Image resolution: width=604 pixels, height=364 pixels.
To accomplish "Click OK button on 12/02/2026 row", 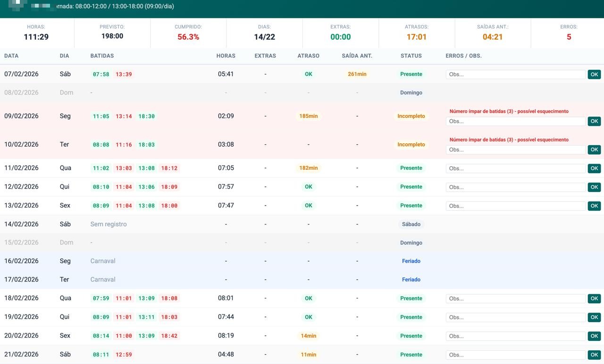I will pyautogui.click(x=594, y=187).
